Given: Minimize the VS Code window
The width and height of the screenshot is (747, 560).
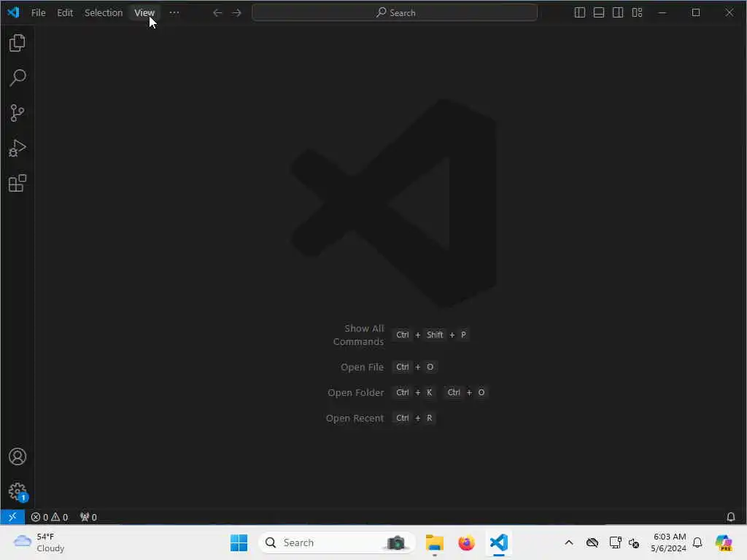Looking at the screenshot, I should [662, 13].
